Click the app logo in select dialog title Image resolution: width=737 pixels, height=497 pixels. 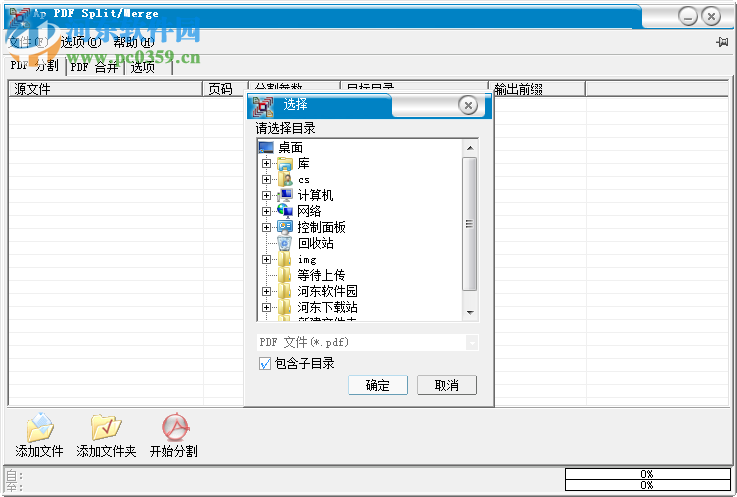coord(263,106)
